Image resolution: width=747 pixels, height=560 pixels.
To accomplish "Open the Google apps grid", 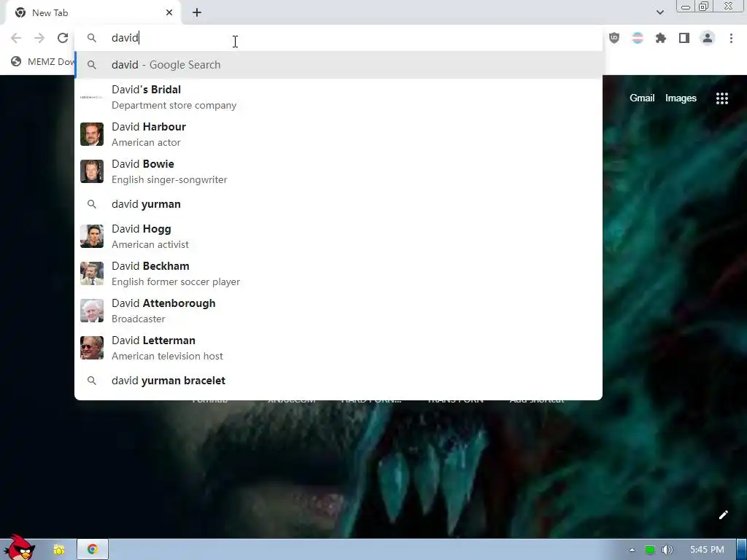I will [722, 98].
